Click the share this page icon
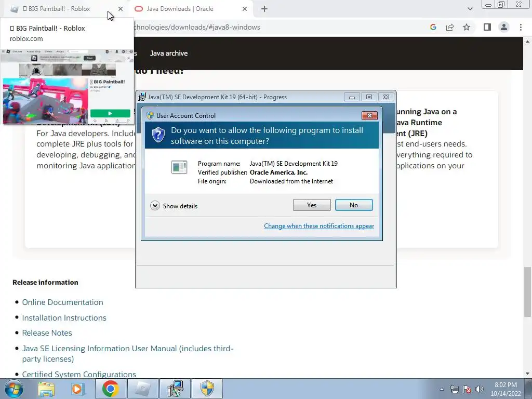The image size is (532, 399). coord(450,27)
